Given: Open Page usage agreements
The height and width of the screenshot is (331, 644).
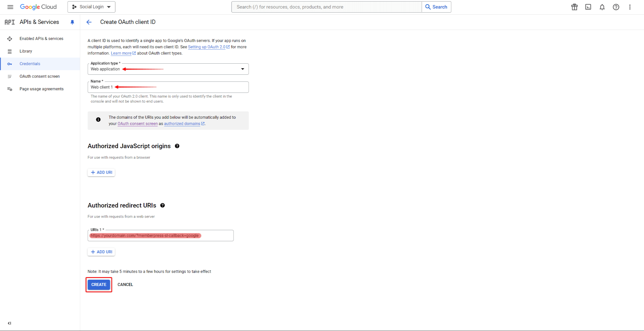Looking at the screenshot, I should pyautogui.click(x=40, y=89).
